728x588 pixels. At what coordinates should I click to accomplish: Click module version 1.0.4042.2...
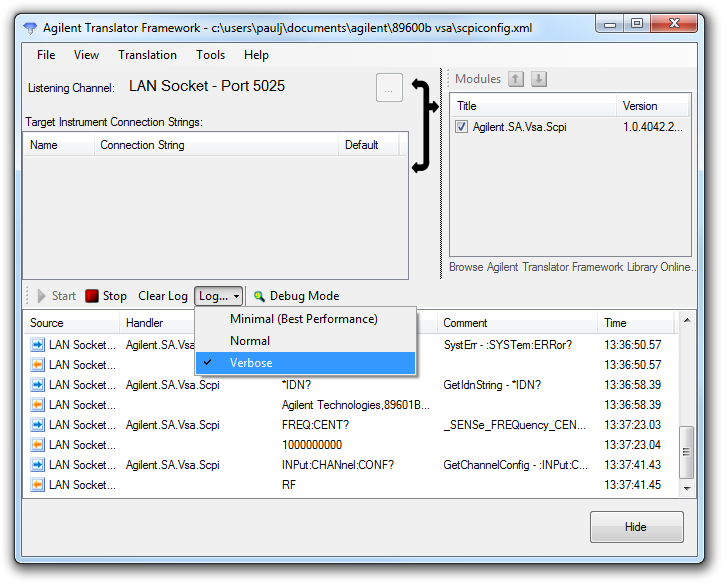coord(652,127)
